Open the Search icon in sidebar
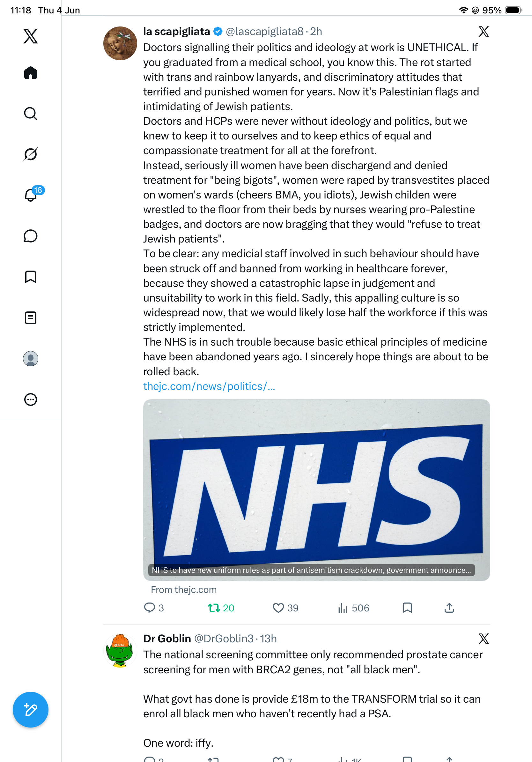The height and width of the screenshot is (762, 532). 31,114
